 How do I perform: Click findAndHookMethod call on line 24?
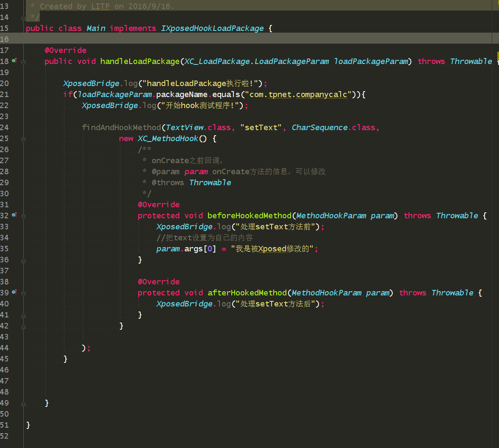tap(121, 127)
